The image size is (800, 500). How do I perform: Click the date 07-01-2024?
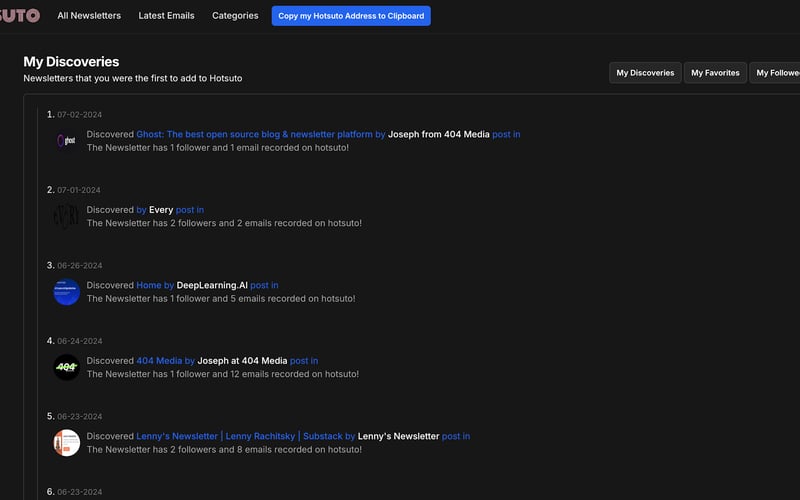(79, 190)
